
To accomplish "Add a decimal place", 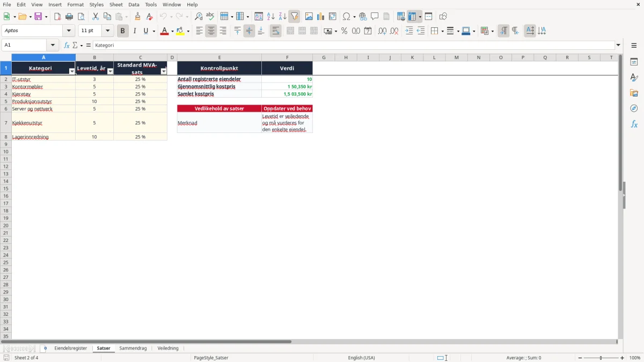I will point(382,31).
